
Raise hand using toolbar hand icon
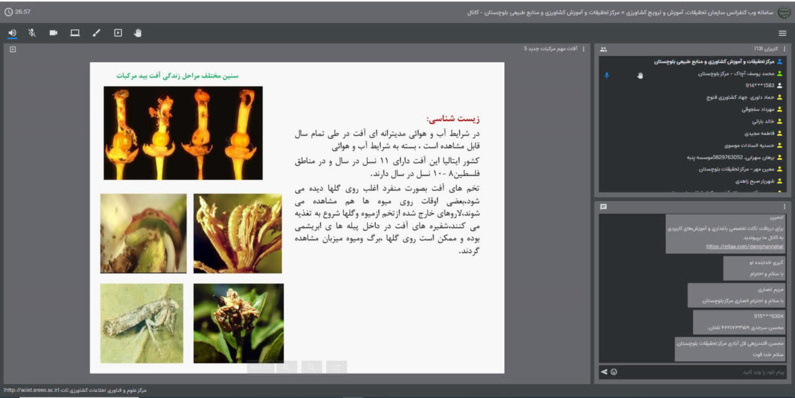click(x=138, y=33)
